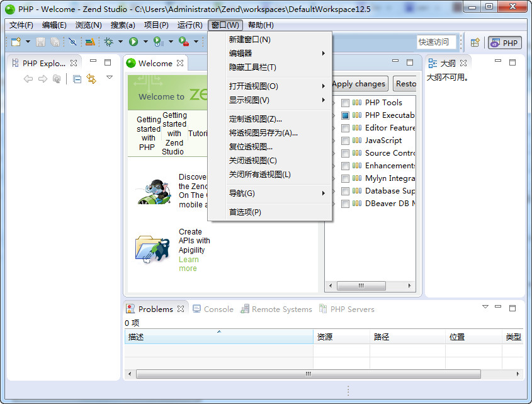Maximize the Problems panel
This screenshot has height=404, width=532.
click(x=512, y=308)
